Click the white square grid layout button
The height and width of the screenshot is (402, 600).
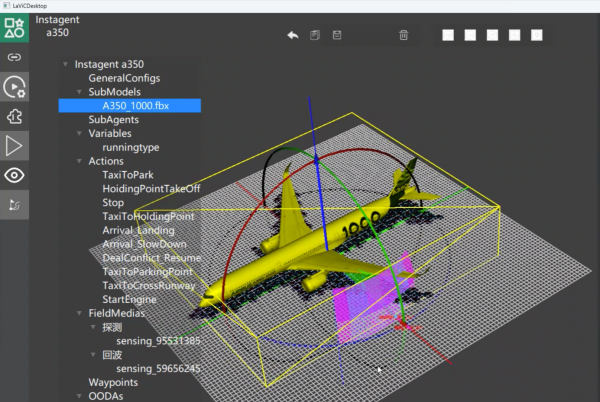514,35
